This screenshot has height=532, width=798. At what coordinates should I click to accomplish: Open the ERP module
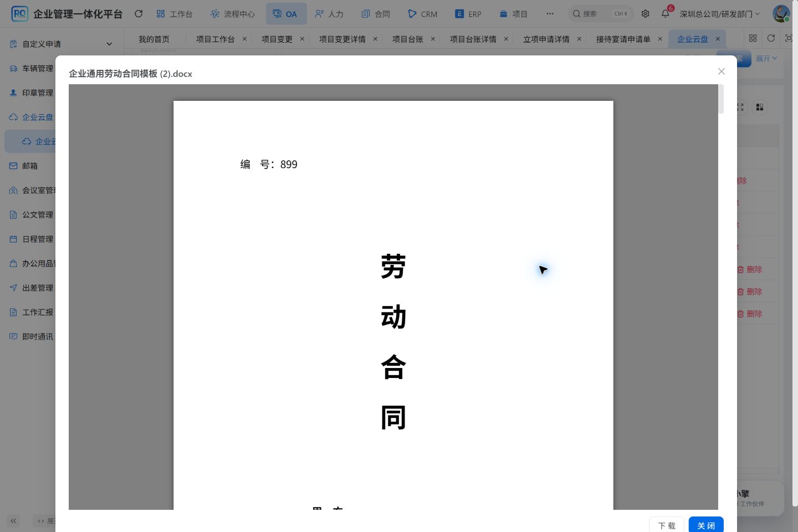(x=468, y=14)
